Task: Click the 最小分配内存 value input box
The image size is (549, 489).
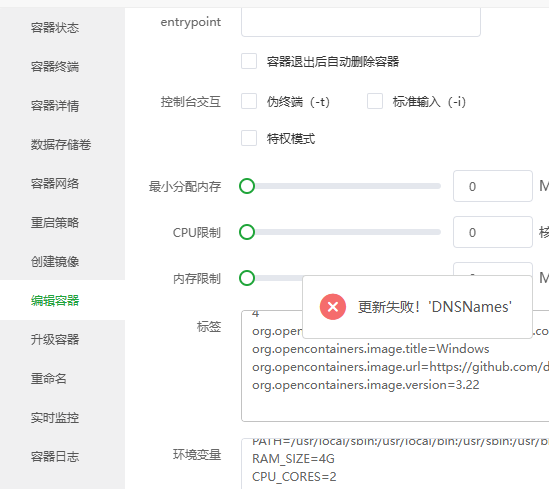Action: point(493,186)
